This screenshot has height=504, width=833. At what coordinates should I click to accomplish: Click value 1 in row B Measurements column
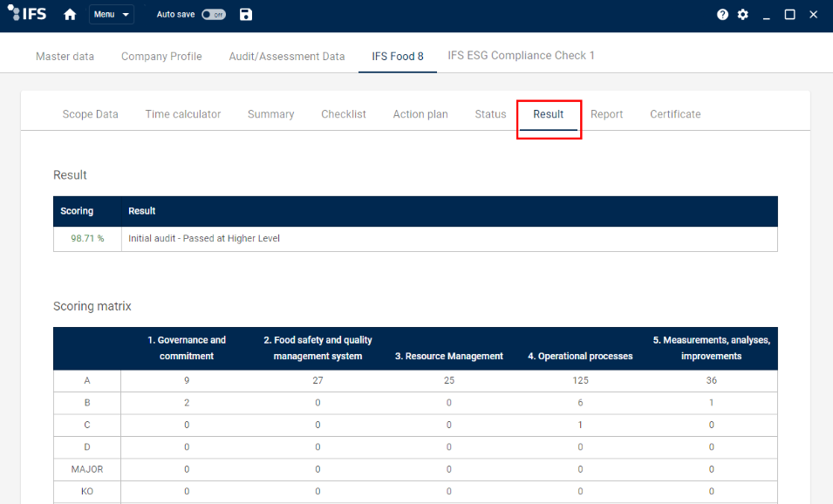pyautogui.click(x=712, y=403)
